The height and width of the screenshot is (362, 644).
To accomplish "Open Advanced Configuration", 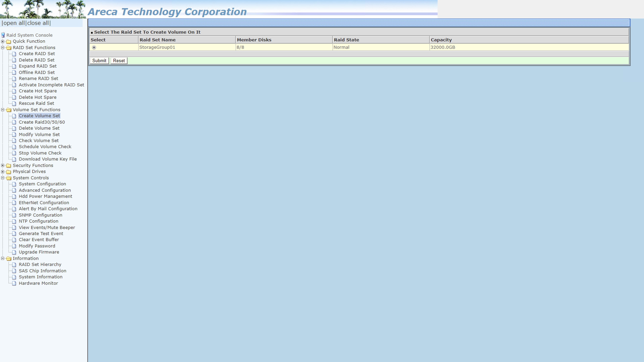I will point(45,190).
